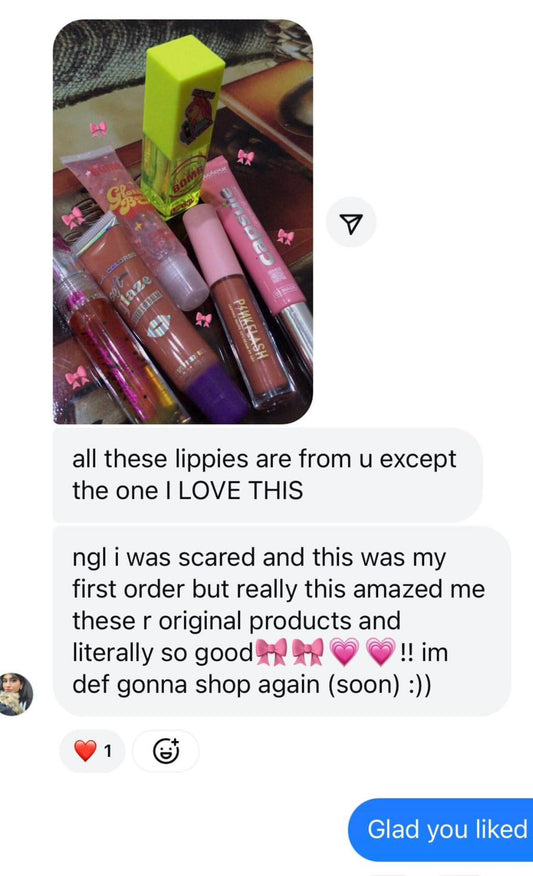Click the pink 'capsule' tube in photo

pyautogui.click(x=258, y=251)
